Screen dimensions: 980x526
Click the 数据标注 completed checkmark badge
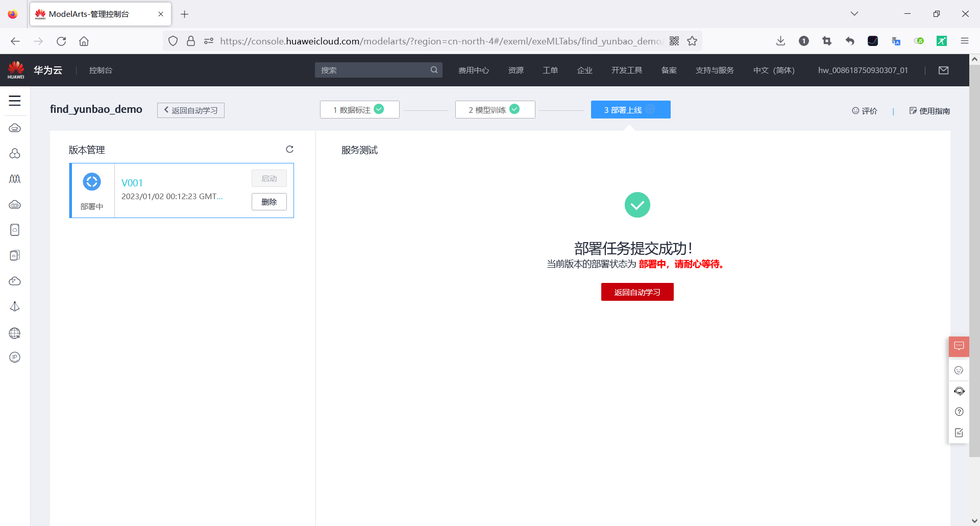[x=379, y=109]
